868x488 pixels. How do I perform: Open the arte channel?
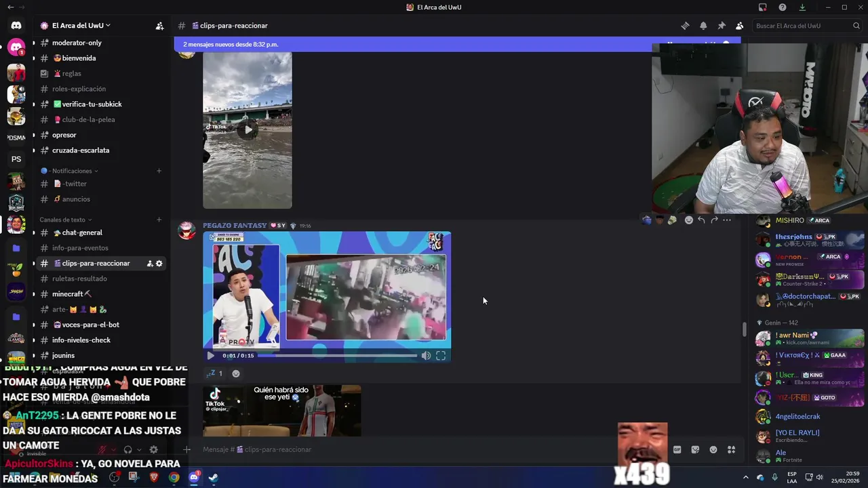[79, 309]
